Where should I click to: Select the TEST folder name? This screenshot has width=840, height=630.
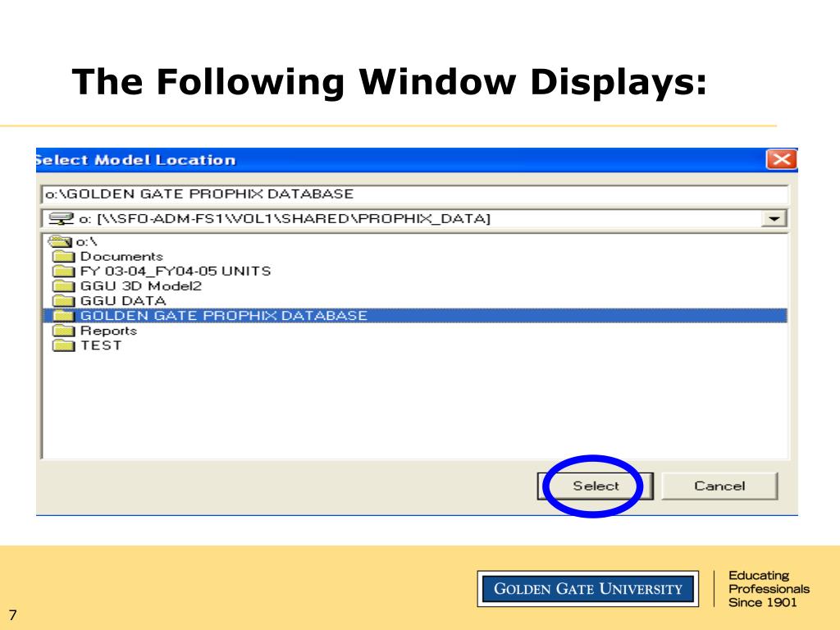101,345
